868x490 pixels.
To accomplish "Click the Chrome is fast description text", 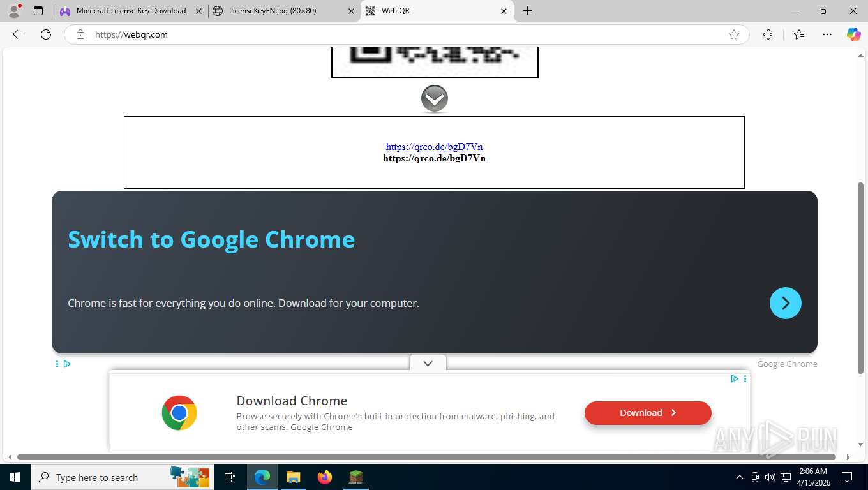I will [243, 303].
